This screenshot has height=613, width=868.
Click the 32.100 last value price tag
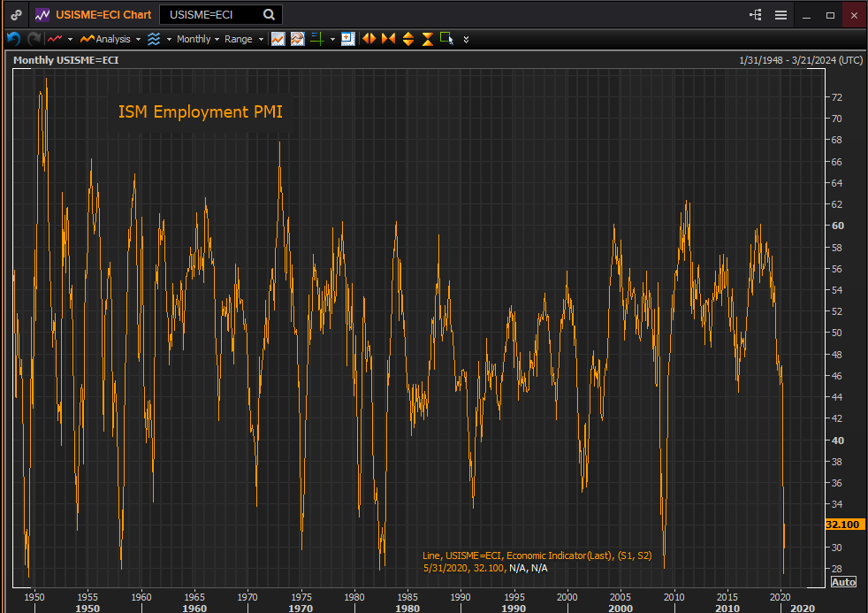[844, 525]
